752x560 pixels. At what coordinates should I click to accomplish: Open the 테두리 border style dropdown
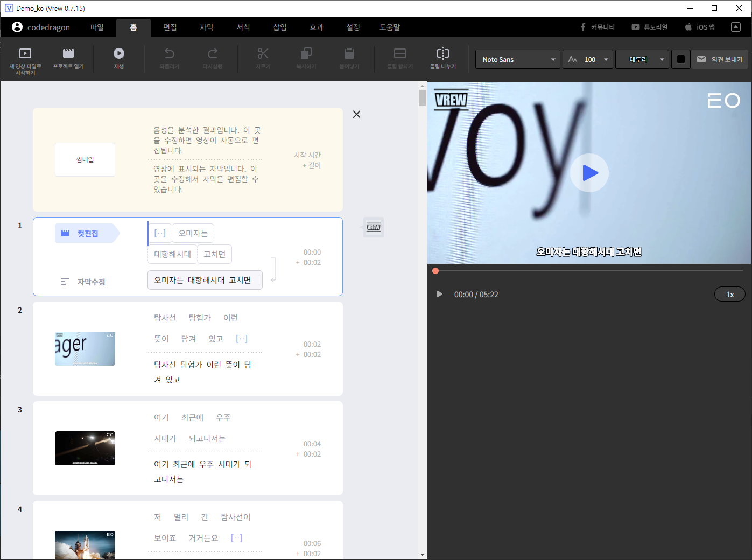pyautogui.click(x=642, y=59)
